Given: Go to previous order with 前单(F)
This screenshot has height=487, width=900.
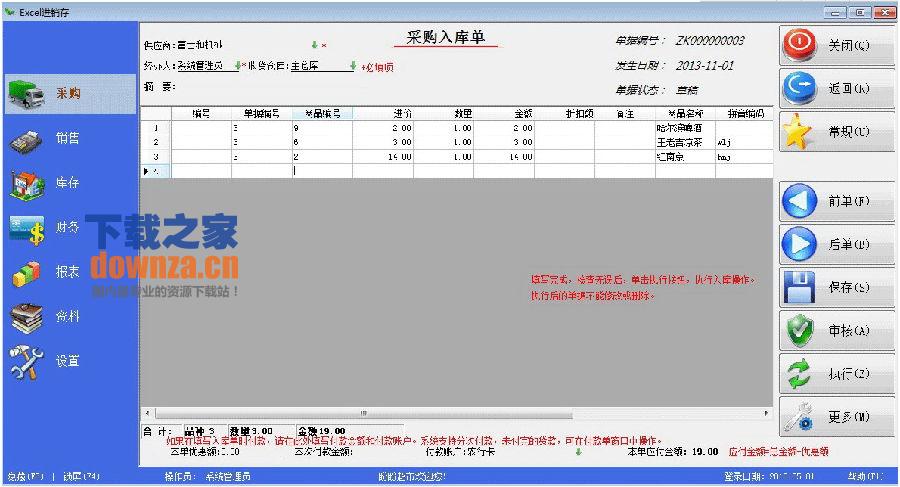Looking at the screenshot, I should click(x=837, y=201).
